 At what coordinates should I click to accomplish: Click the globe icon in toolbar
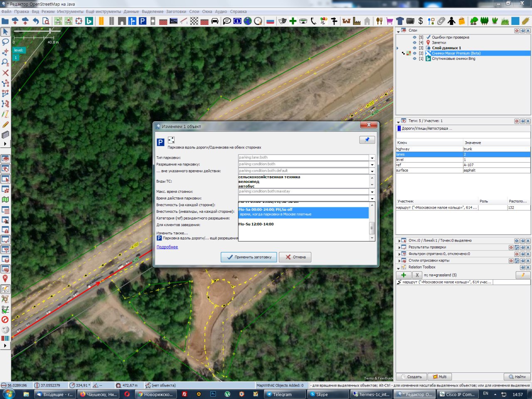[x=248, y=21]
